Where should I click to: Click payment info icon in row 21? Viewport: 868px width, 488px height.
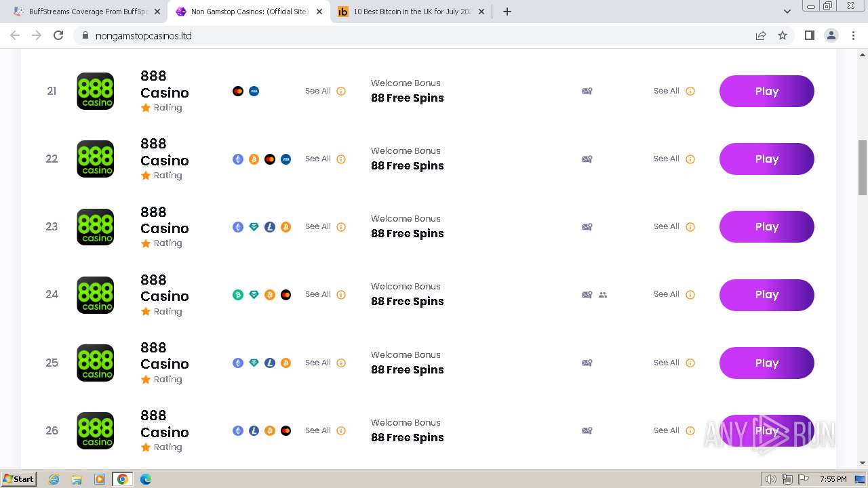tap(341, 91)
